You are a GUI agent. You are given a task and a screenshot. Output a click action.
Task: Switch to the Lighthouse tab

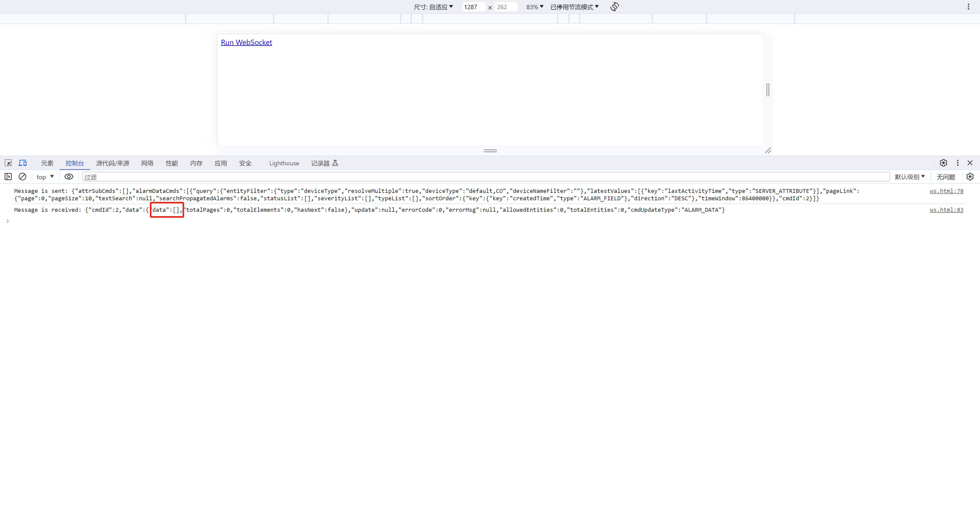284,163
